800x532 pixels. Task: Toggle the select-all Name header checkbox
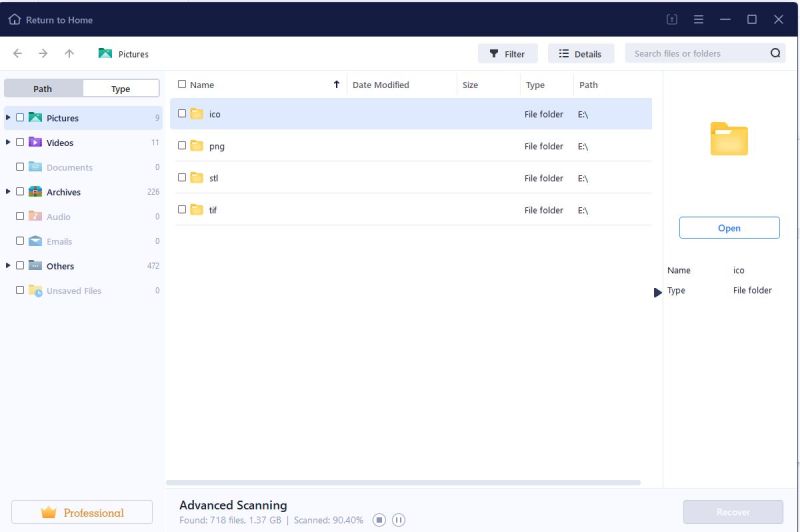(182, 85)
